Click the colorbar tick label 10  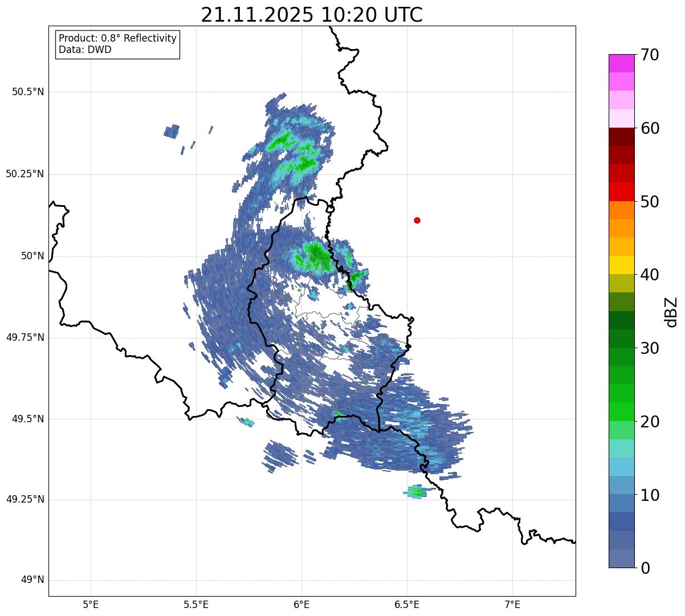coord(650,495)
